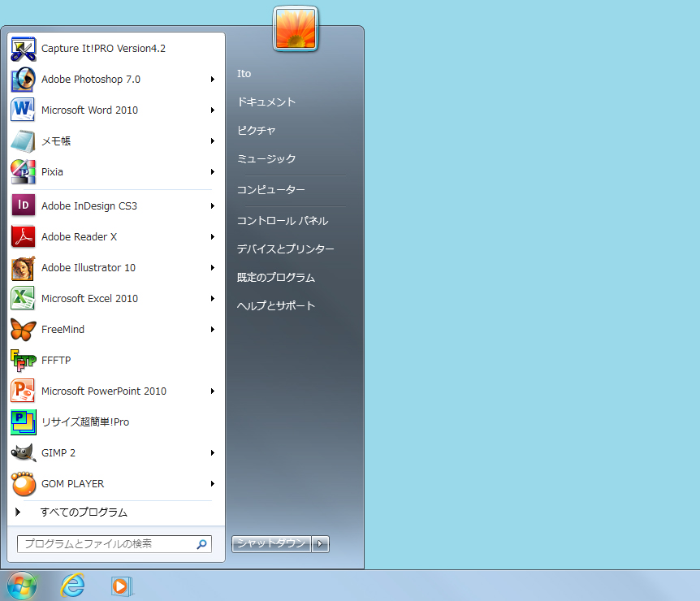Show すべてのプログラム list
Screen dimensions: 700x601
84,512
